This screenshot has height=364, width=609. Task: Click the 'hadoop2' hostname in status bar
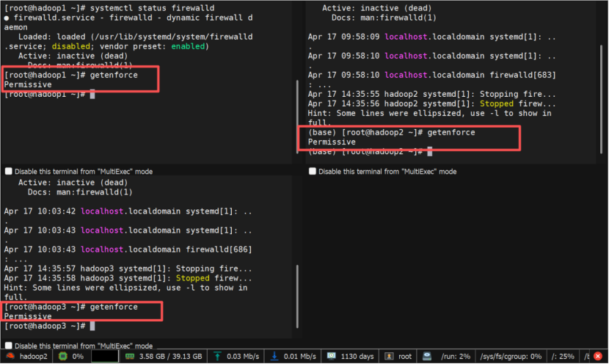click(x=34, y=356)
